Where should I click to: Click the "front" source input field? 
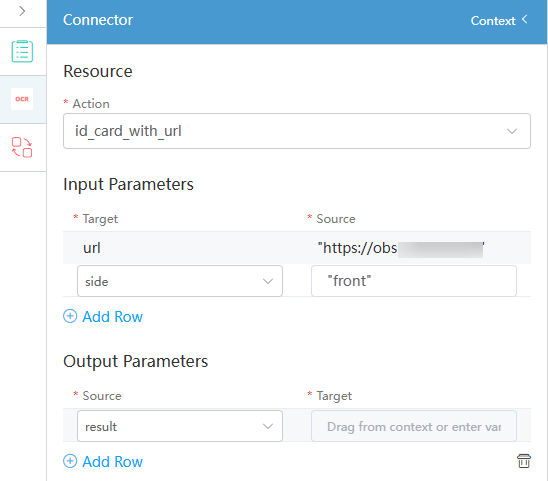click(413, 281)
